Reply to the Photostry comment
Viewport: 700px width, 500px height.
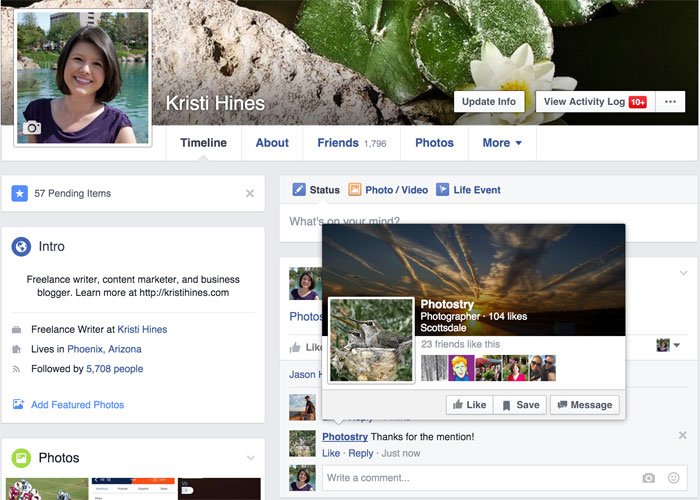(x=361, y=453)
